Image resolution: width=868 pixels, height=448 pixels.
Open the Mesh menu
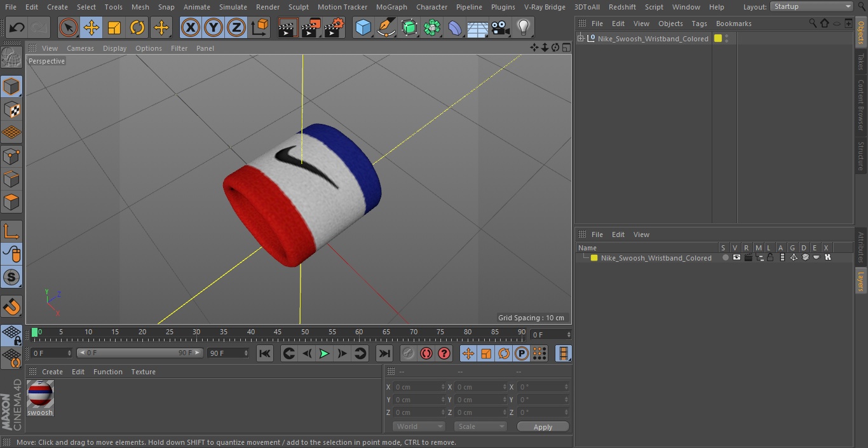[140, 7]
